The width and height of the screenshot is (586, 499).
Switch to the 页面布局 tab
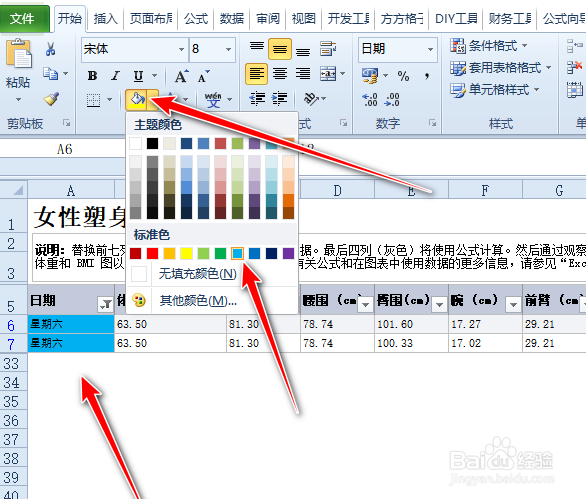click(151, 18)
